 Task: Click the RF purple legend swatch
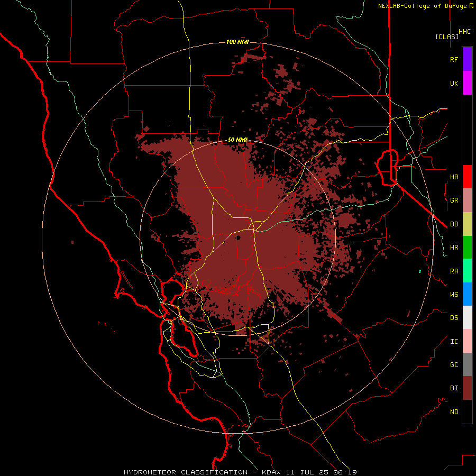[467, 59]
